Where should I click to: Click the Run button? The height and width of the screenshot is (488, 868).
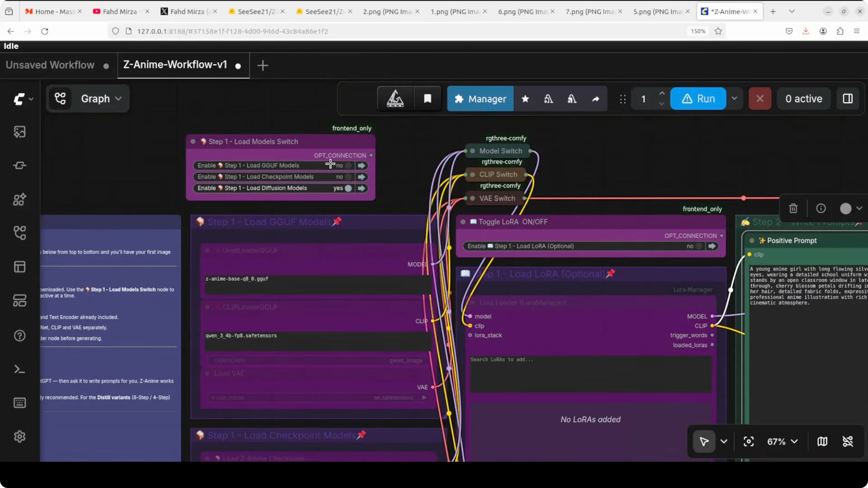point(698,99)
